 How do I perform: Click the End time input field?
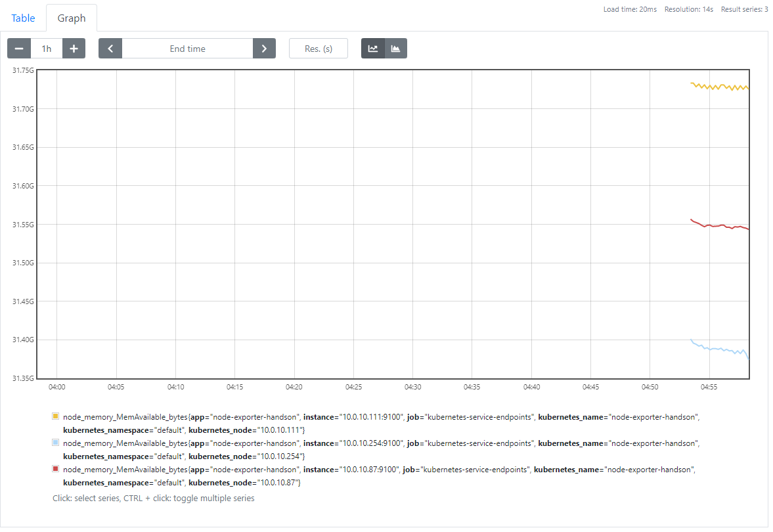click(x=187, y=49)
